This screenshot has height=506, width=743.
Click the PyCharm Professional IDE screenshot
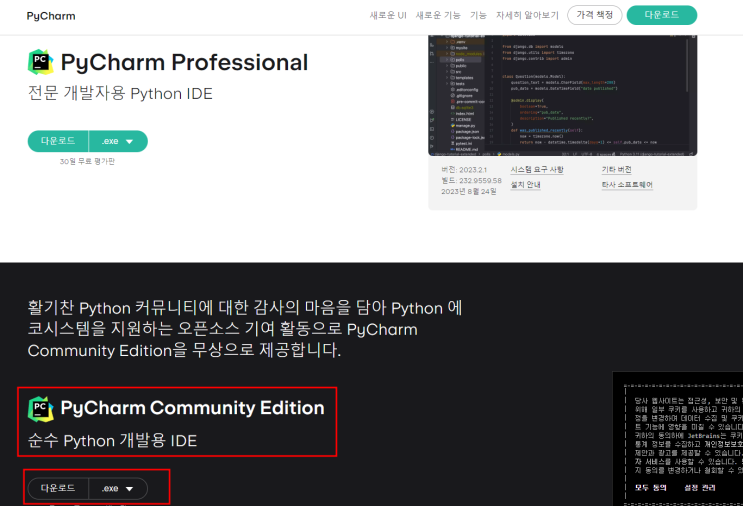tap(562, 95)
